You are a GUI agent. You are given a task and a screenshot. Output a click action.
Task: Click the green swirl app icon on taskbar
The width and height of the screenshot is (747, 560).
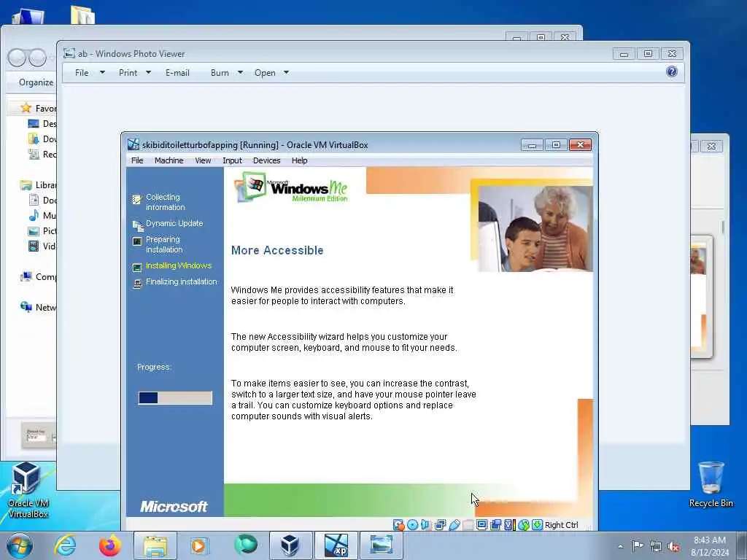pyautogui.click(x=245, y=545)
